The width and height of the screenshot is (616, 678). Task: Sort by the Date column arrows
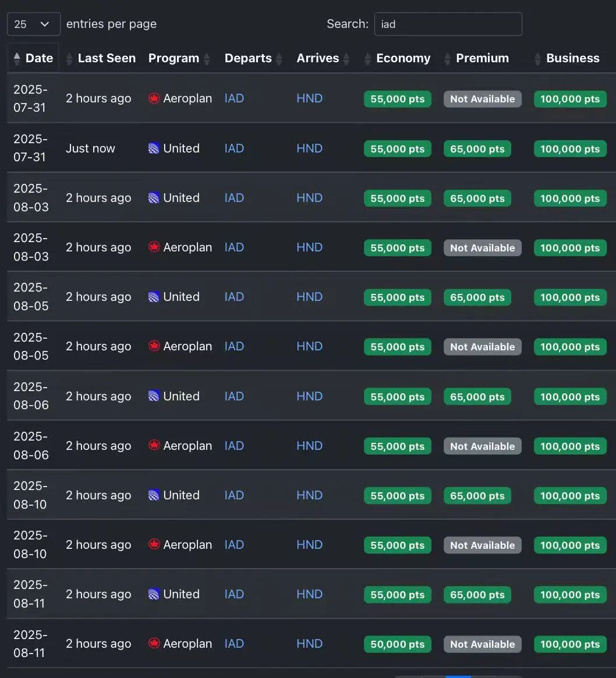pyautogui.click(x=17, y=58)
